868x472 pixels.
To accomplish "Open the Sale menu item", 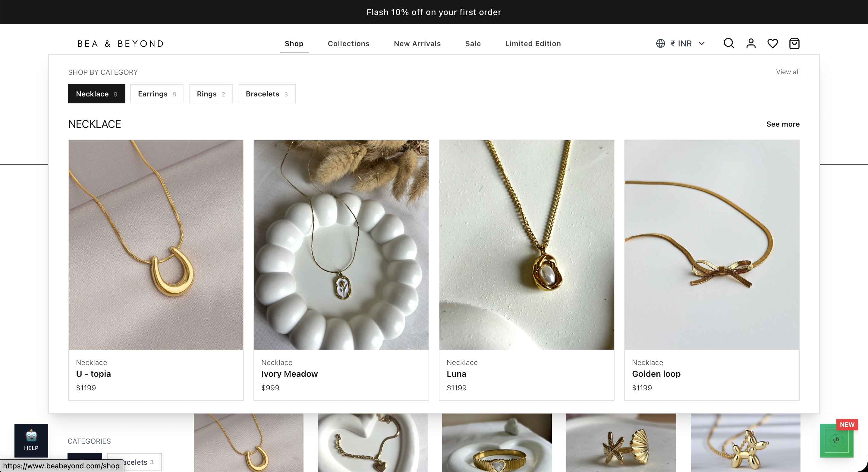I will [x=473, y=43].
